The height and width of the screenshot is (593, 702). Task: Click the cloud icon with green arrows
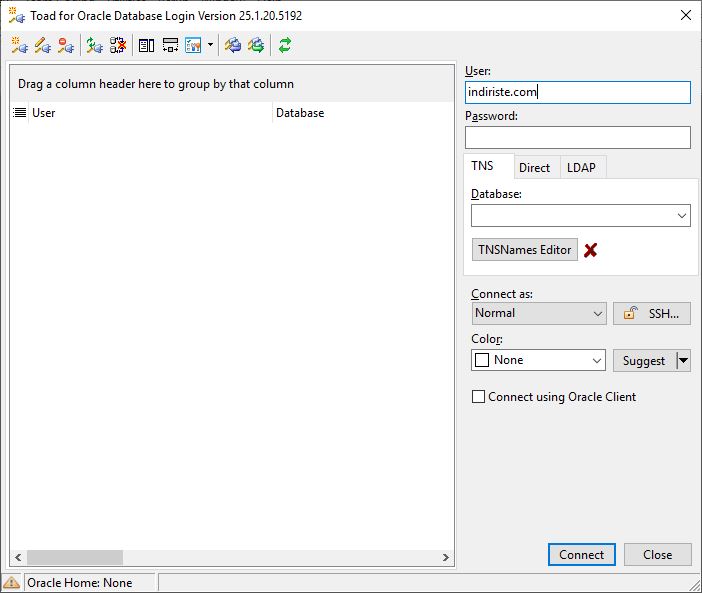pyautogui.click(x=256, y=45)
